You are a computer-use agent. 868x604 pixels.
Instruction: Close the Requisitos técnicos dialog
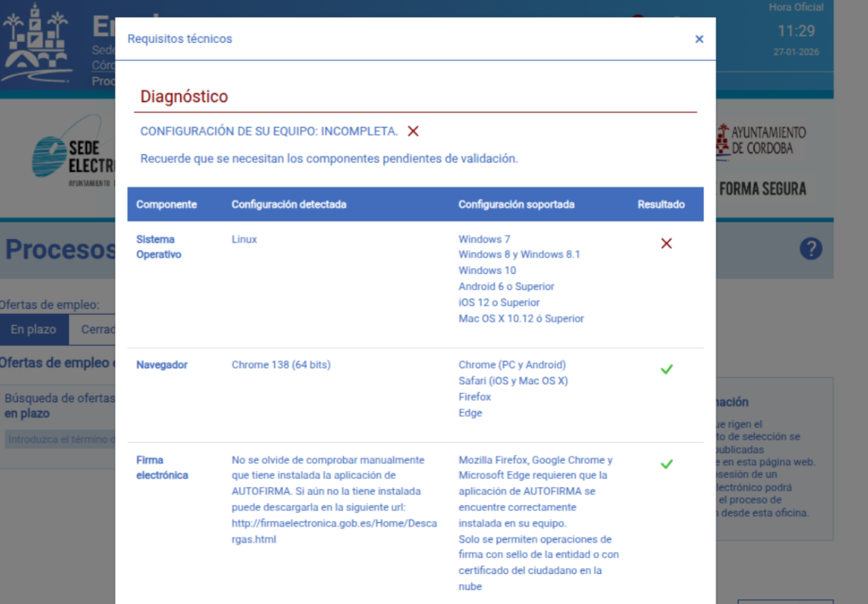699,39
